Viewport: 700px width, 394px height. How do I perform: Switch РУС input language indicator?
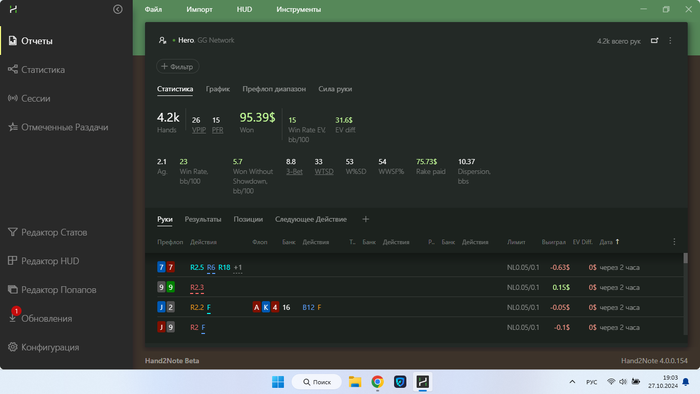592,382
